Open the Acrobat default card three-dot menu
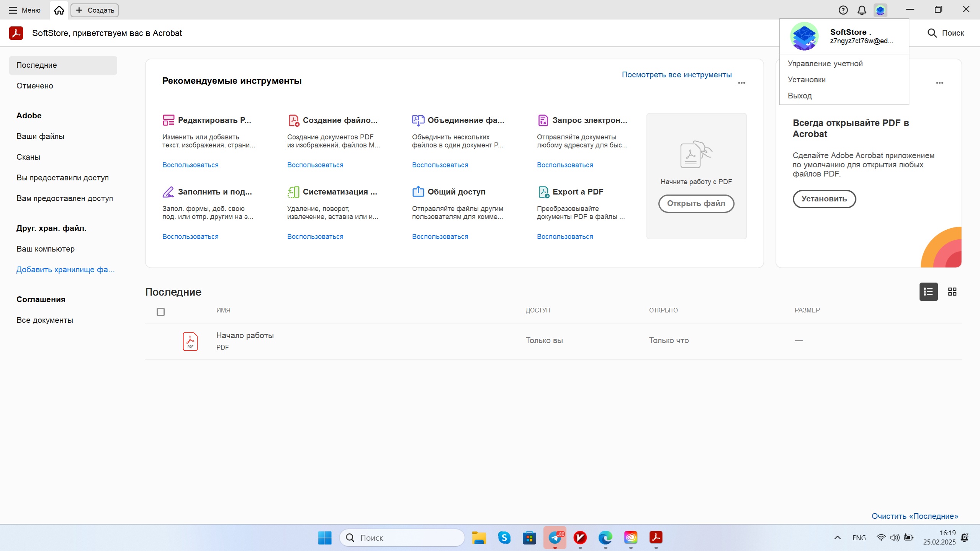The height and width of the screenshot is (551, 980). click(x=939, y=83)
